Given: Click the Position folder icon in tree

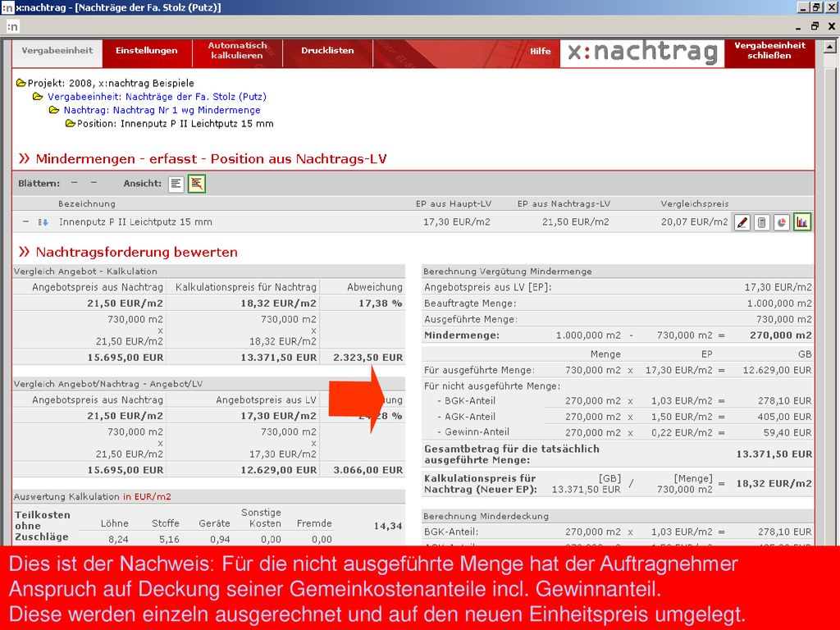Looking at the screenshot, I should coord(71,124).
